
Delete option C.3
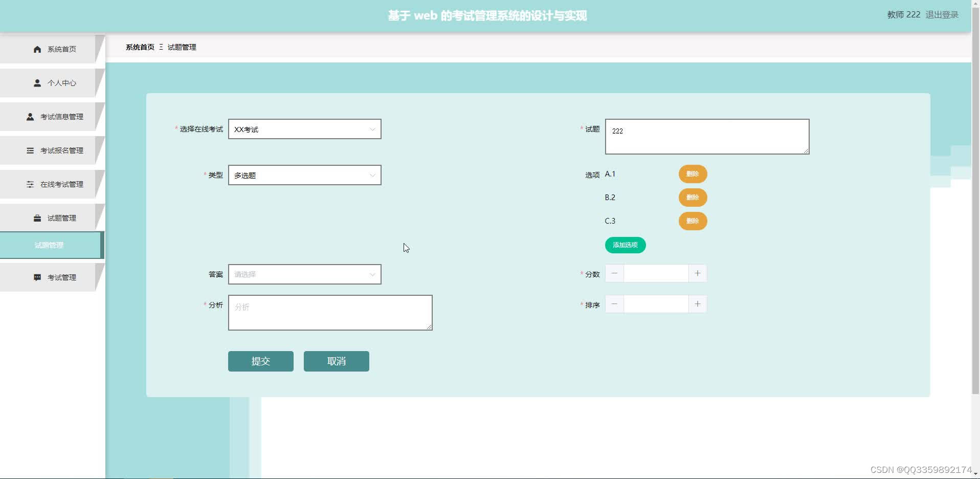693,221
